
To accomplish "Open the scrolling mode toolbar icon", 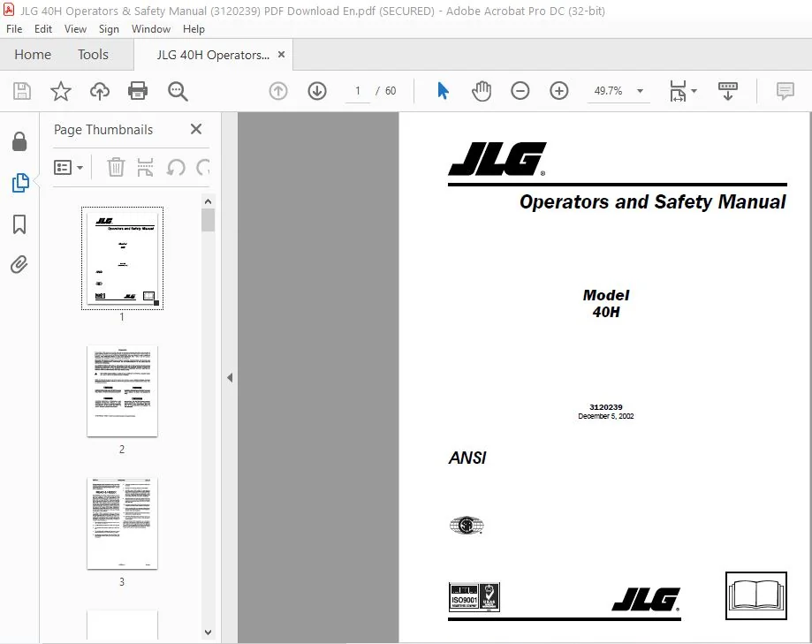I will pyautogui.click(x=727, y=91).
